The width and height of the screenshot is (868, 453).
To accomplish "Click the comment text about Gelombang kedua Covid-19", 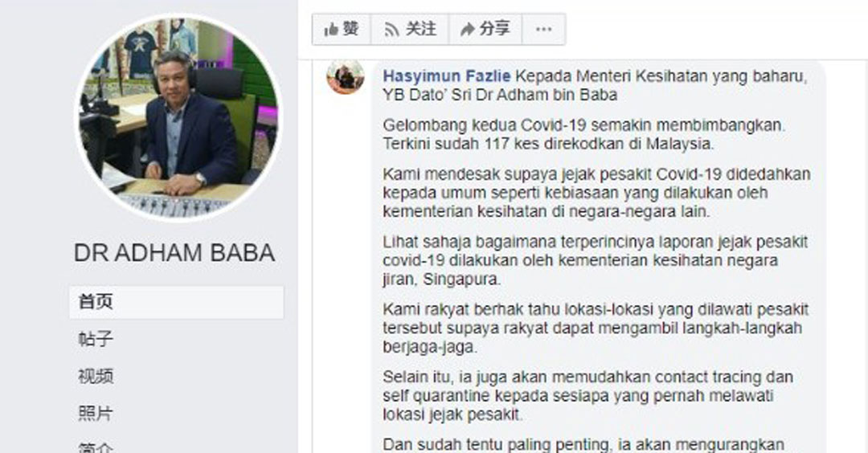I will click(584, 134).
